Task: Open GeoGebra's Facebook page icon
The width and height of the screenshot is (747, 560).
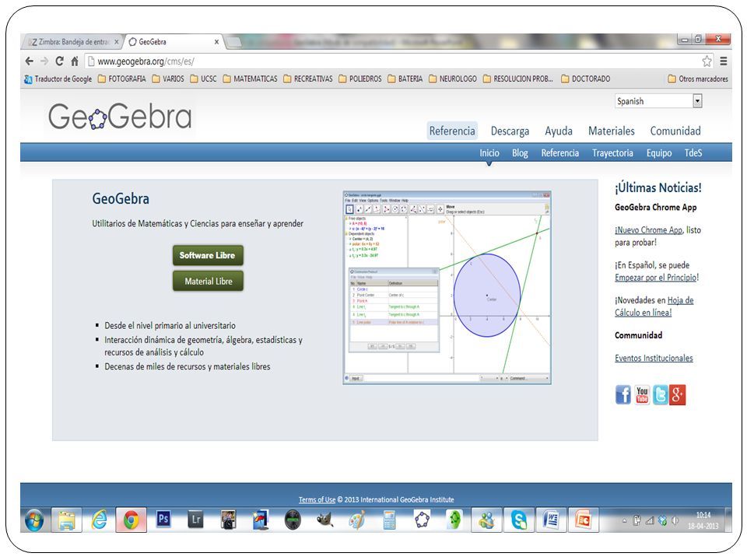Action: point(622,395)
